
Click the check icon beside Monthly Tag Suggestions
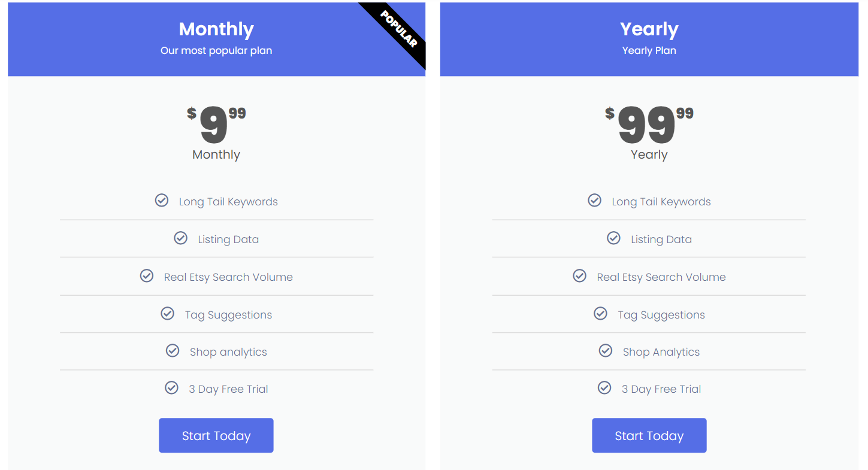168,314
